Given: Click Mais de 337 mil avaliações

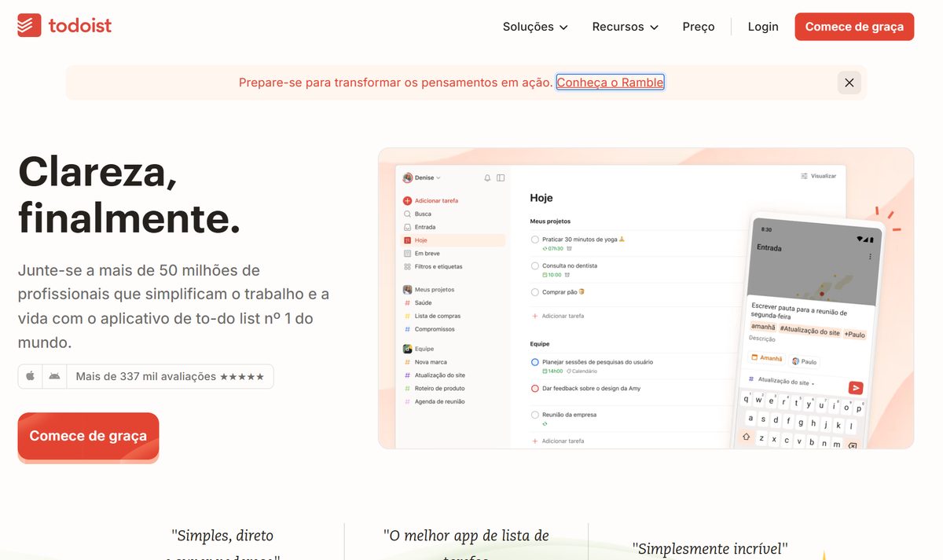Looking at the screenshot, I should [170, 376].
